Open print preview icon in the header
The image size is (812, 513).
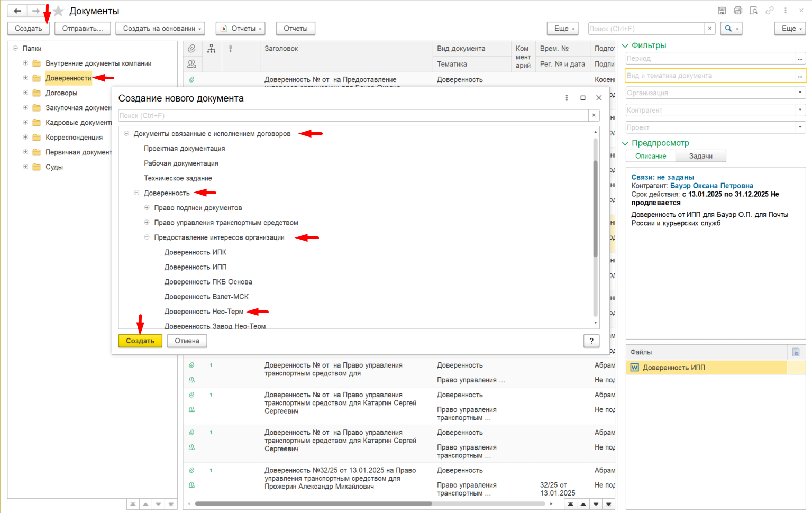(x=754, y=11)
